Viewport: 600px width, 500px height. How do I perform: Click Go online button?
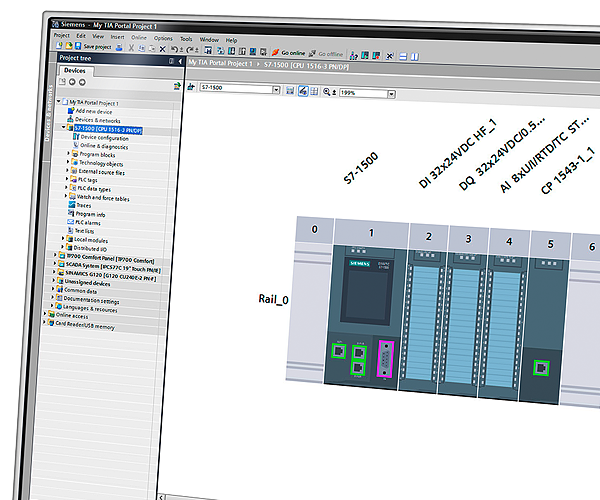(289, 53)
